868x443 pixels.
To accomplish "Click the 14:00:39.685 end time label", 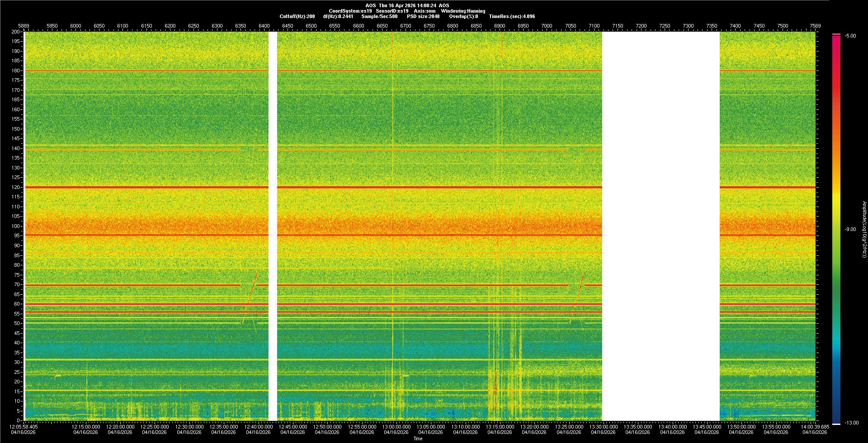I will pos(815,427).
